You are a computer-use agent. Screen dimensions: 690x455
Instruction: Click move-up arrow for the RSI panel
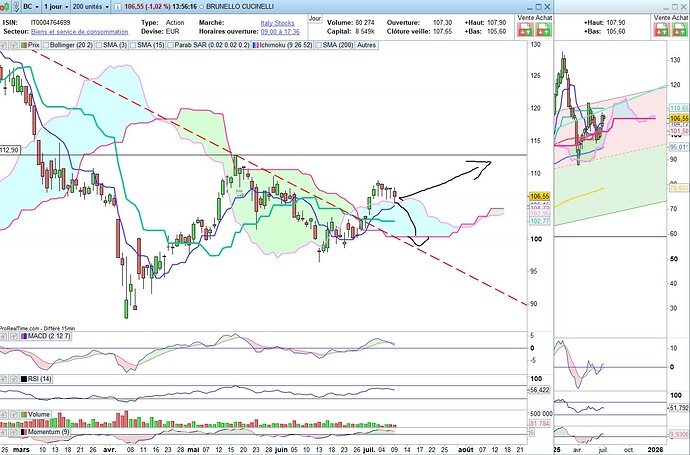14,379
